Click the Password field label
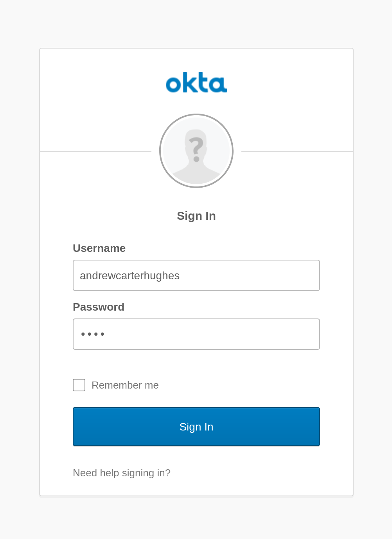392x539 pixels. point(99,307)
